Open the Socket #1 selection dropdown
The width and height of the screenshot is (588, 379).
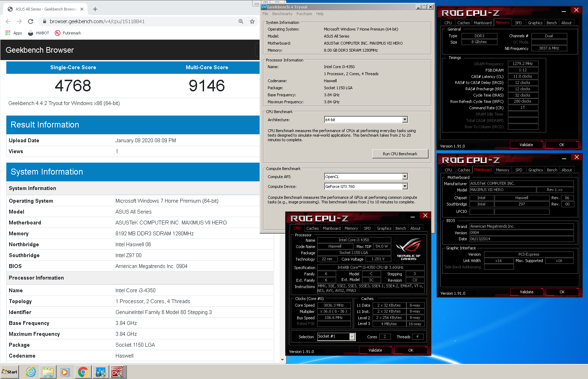click(x=352, y=337)
